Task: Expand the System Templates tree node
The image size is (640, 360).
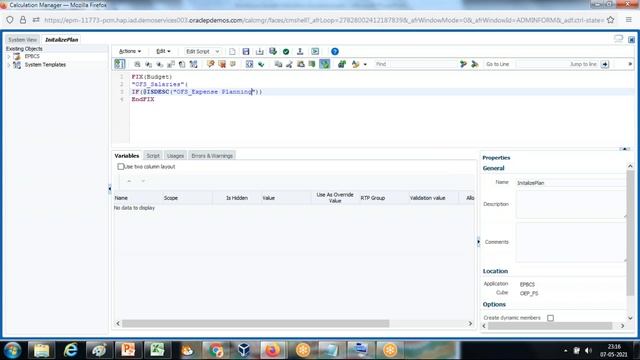Action: coord(9,65)
